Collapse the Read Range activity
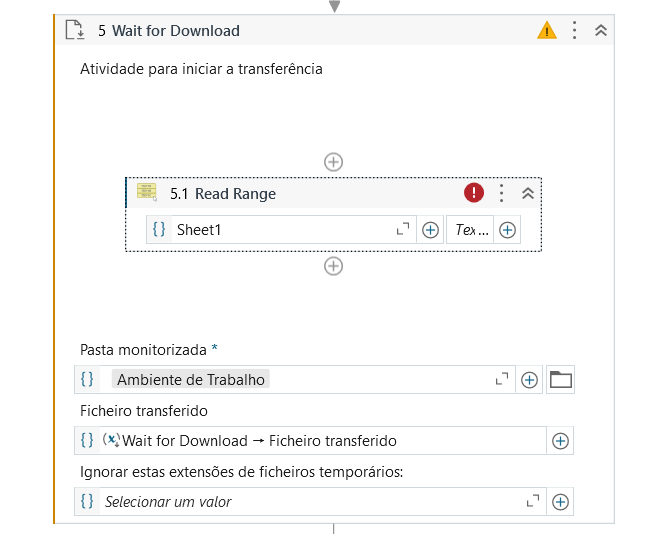This screenshot has width=665, height=534. pos(528,193)
